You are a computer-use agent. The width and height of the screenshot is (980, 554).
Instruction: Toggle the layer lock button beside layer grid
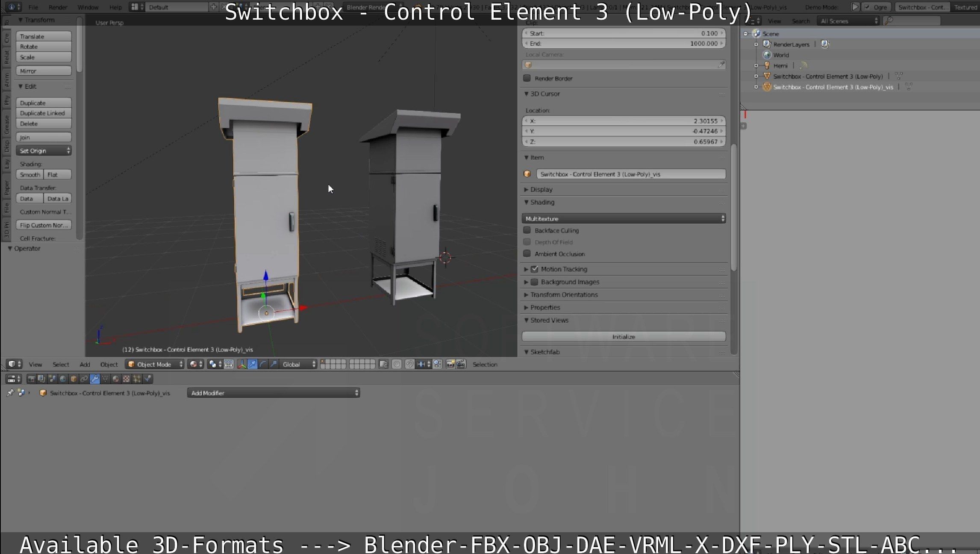coord(383,364)
